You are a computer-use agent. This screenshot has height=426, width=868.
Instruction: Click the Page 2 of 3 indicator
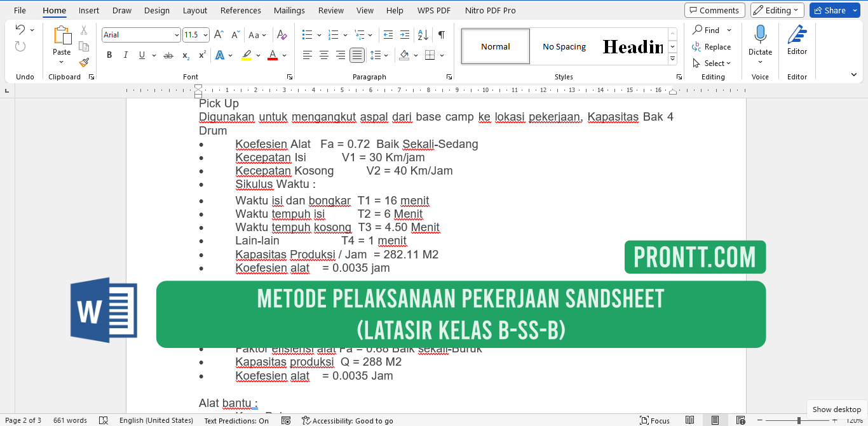tap(23, 420)
